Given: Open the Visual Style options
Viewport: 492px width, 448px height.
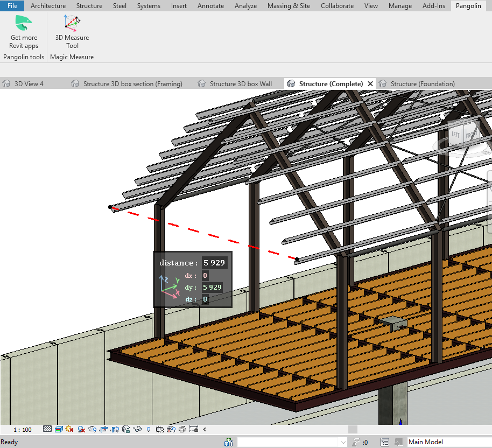Looking at the screenshot, I should [x=59, y=429].
